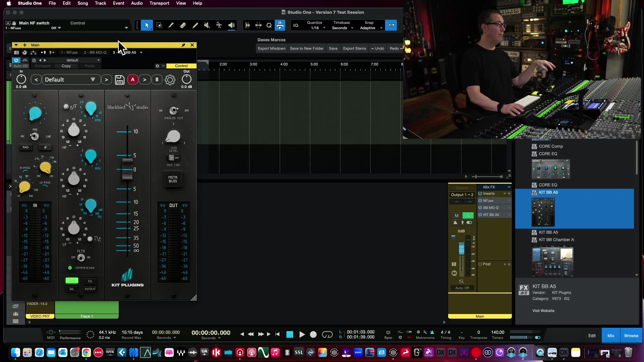
Task: Click Export Stems button
Action: 355,48
